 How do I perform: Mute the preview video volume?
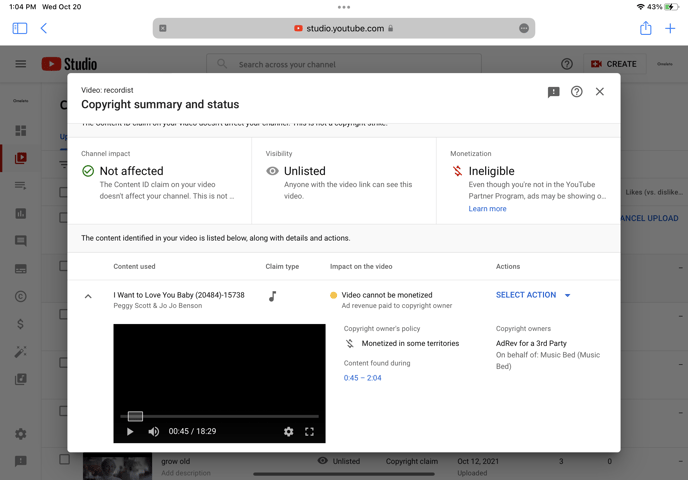(x=154, y=431)
